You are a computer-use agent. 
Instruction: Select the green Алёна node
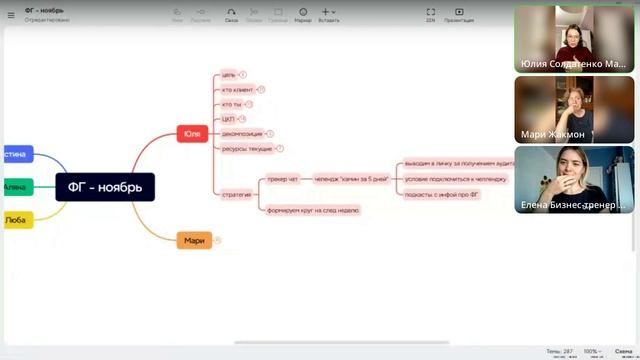18,187
